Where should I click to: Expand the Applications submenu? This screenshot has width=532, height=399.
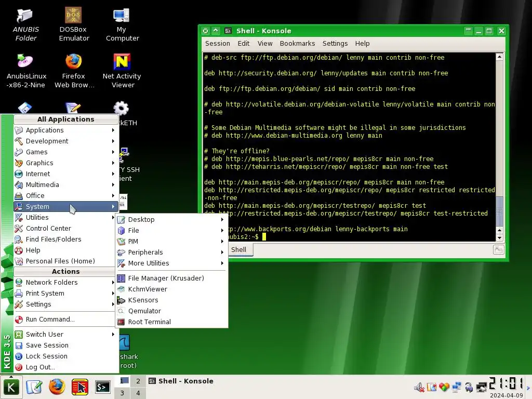pos(65,130)
